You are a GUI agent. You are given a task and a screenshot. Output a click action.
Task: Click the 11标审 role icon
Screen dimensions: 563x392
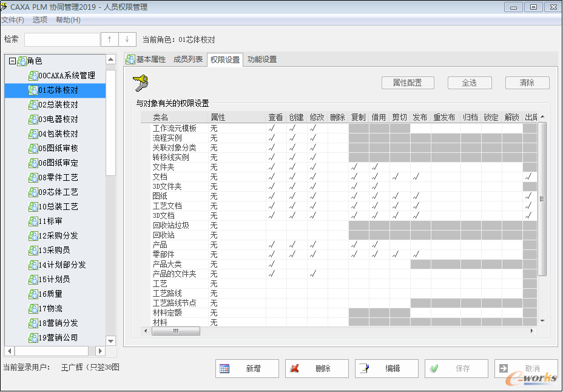click(33, 221)
